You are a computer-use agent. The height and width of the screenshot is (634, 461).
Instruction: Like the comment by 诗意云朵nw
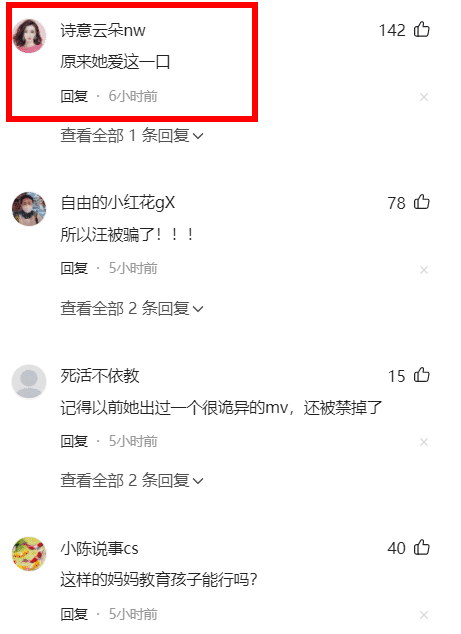pos(422,30)
